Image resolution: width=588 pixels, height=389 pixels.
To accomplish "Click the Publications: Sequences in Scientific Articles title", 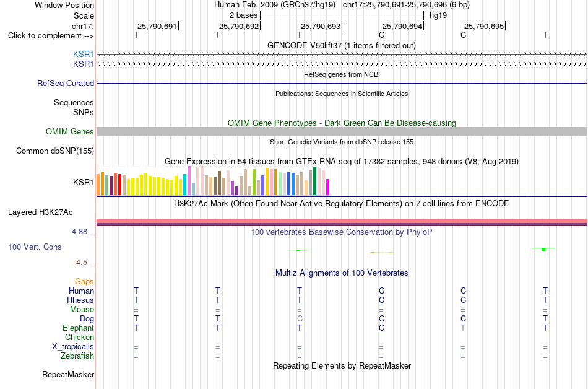I will coord(342,94).
